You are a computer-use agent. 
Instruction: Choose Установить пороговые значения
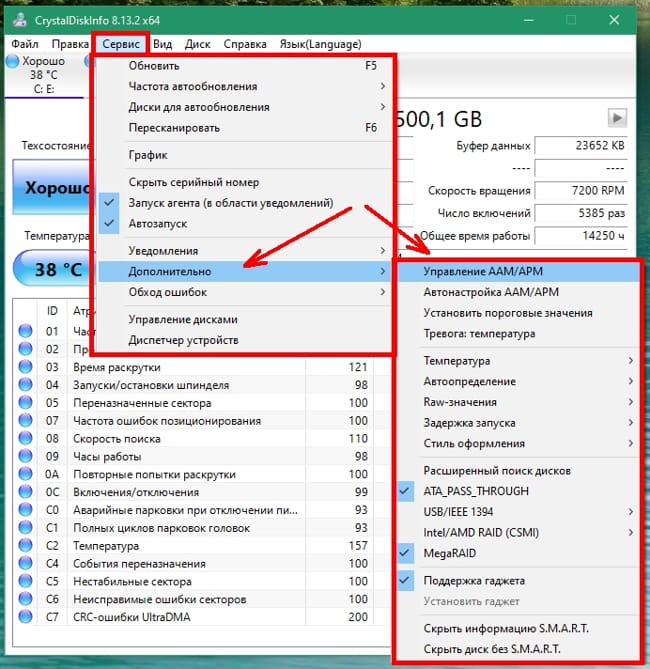coord(519,313)
